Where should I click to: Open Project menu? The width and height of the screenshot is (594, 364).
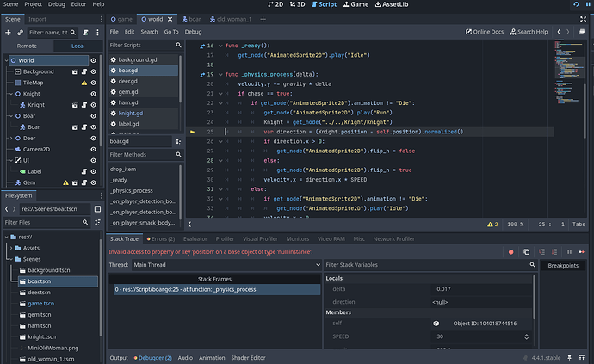[x=33, y=4]
